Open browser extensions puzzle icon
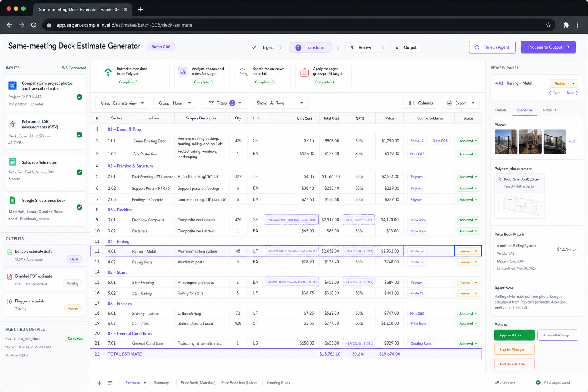This screenshot has width=588, height=392. (566, 25)
